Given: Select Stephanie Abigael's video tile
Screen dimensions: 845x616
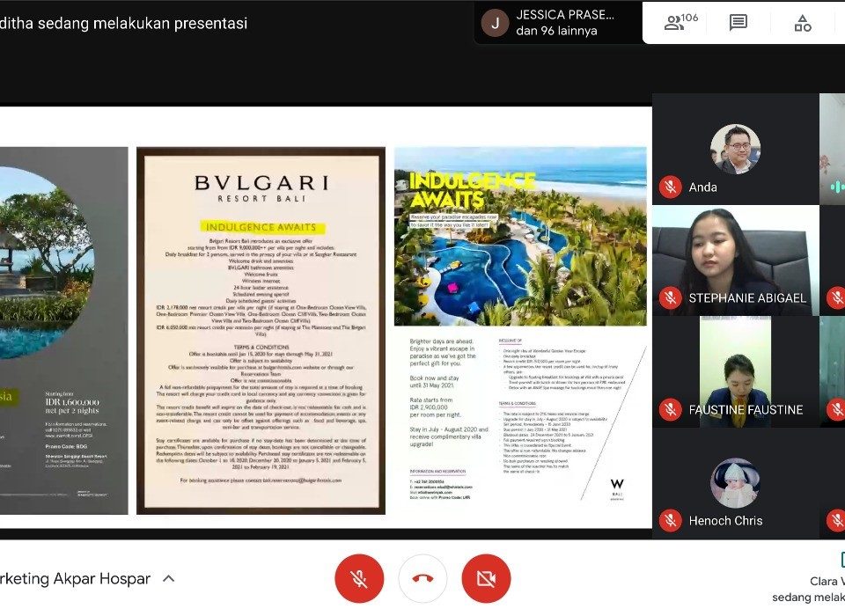Looking at the screenshot, I should [x=736, y=260].
